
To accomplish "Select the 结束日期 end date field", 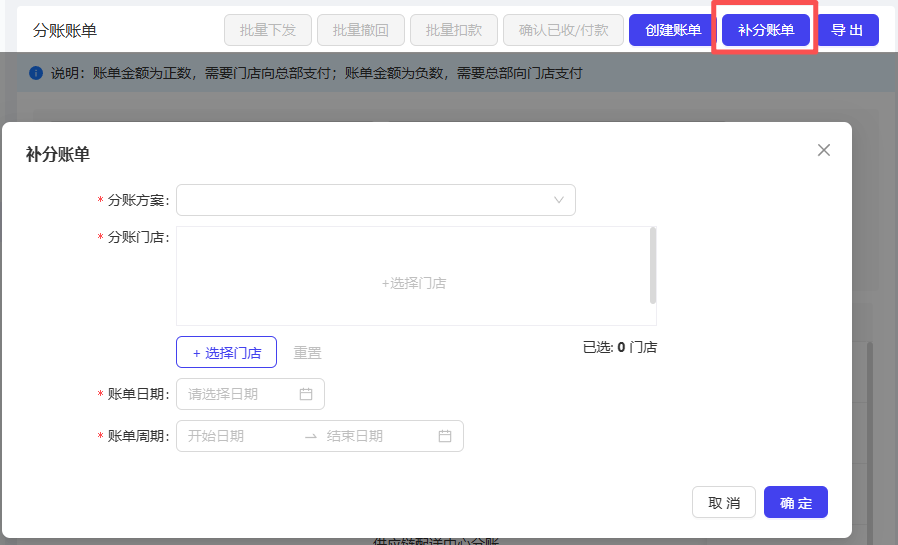I will (x=370, y=436).
